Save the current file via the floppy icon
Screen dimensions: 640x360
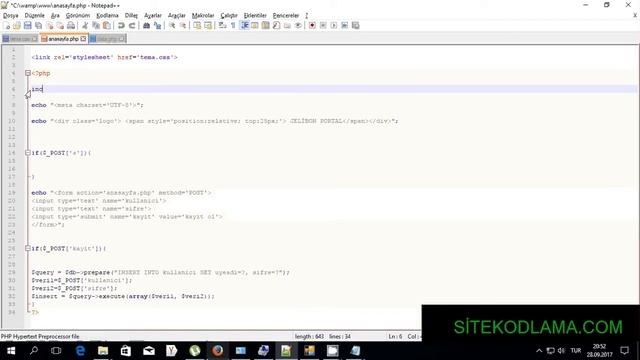tap(27, 26)
